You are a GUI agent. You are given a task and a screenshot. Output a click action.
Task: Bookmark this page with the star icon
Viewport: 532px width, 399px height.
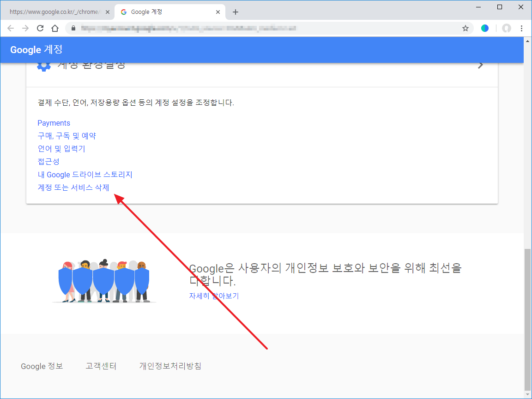tap(465, 29)
